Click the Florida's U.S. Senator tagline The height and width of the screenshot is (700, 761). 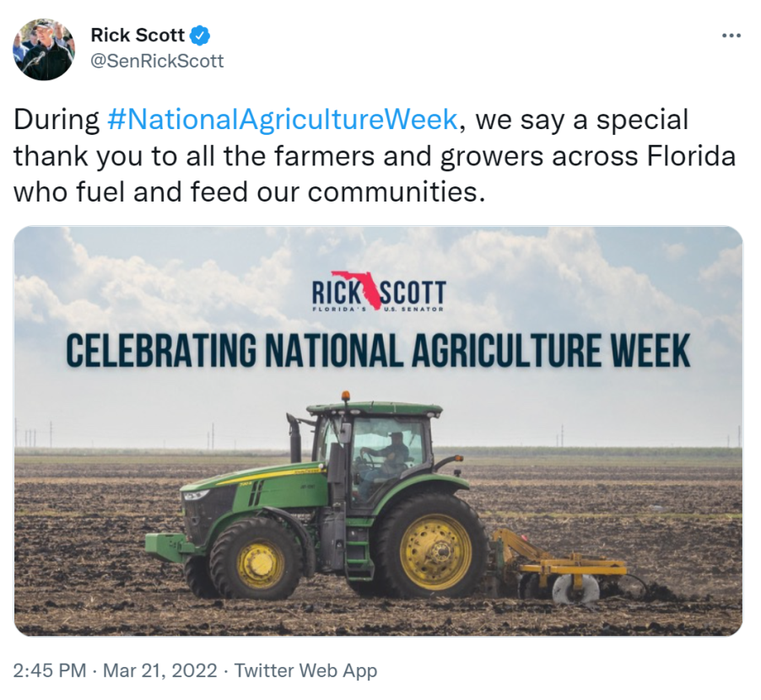pyautogui.click(x=378, y=309)
